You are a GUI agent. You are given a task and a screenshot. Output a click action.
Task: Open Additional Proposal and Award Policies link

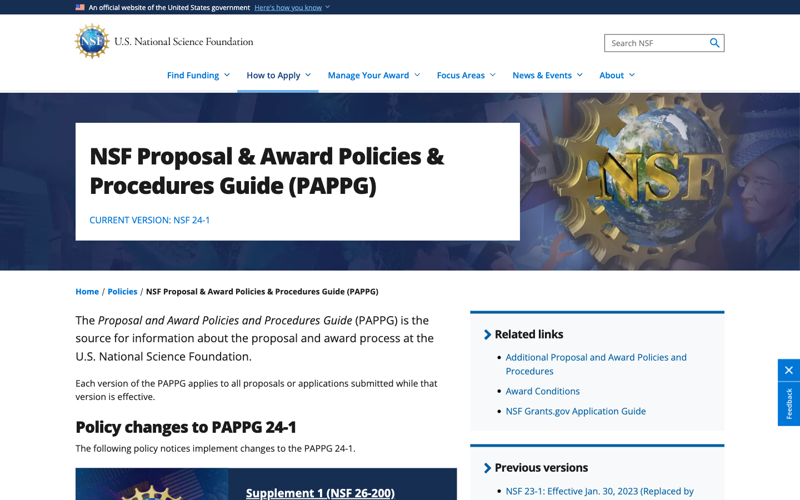596,364
